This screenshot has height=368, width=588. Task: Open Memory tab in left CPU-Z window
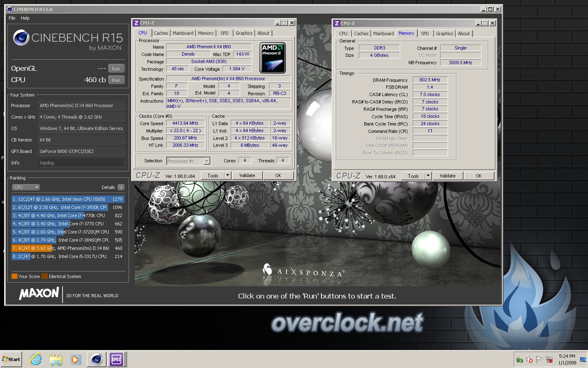click(x=206, y=33)
